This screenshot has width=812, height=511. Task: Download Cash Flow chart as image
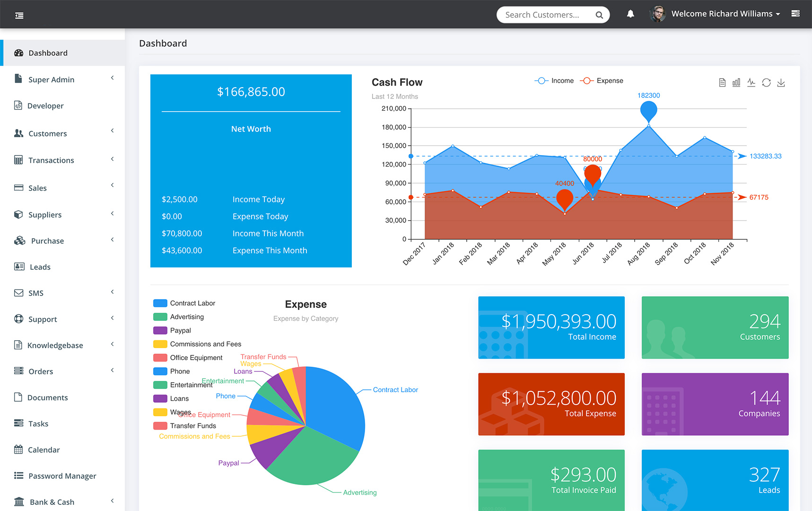(x=781, y=83)
